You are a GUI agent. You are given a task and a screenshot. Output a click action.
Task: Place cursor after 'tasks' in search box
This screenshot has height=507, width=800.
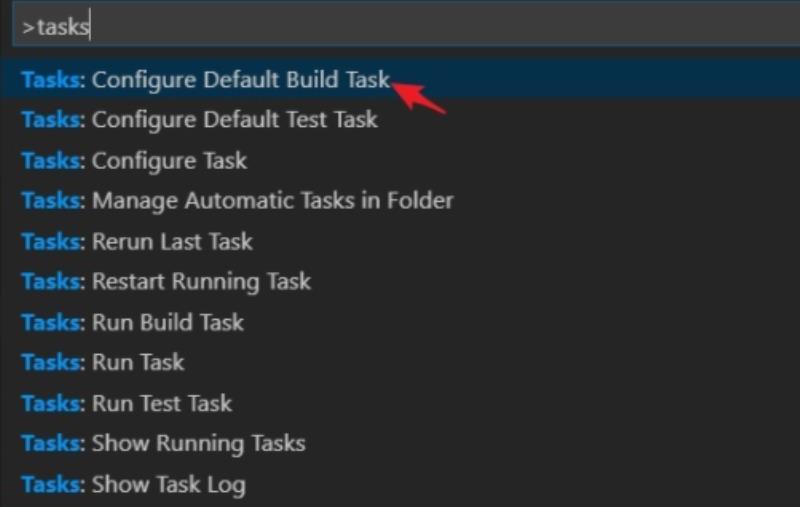click(x=90, y=27)
